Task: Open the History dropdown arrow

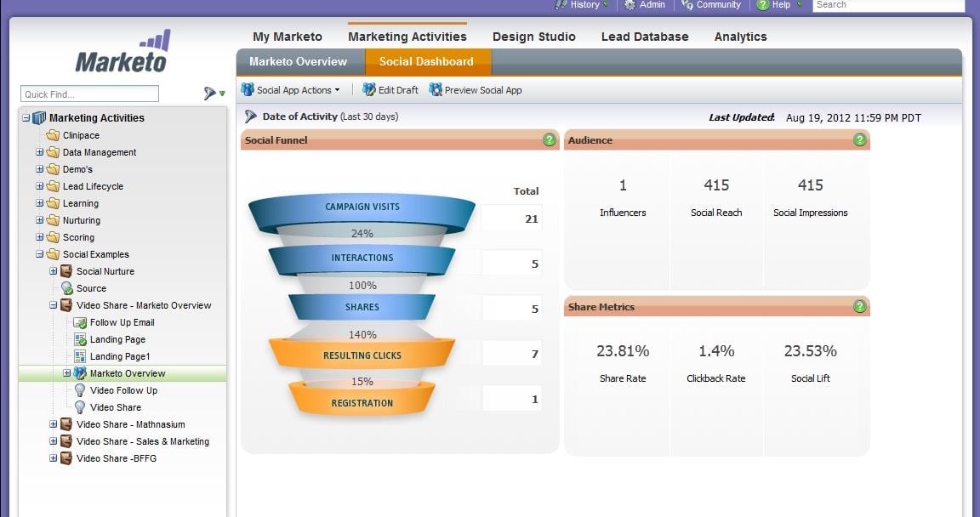Action: [x=606, y=4]
